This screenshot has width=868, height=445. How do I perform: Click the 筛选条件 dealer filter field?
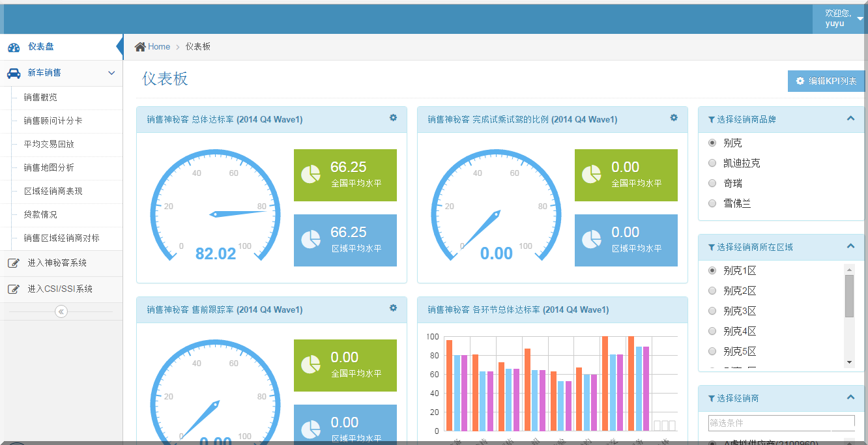click(781, 423)
